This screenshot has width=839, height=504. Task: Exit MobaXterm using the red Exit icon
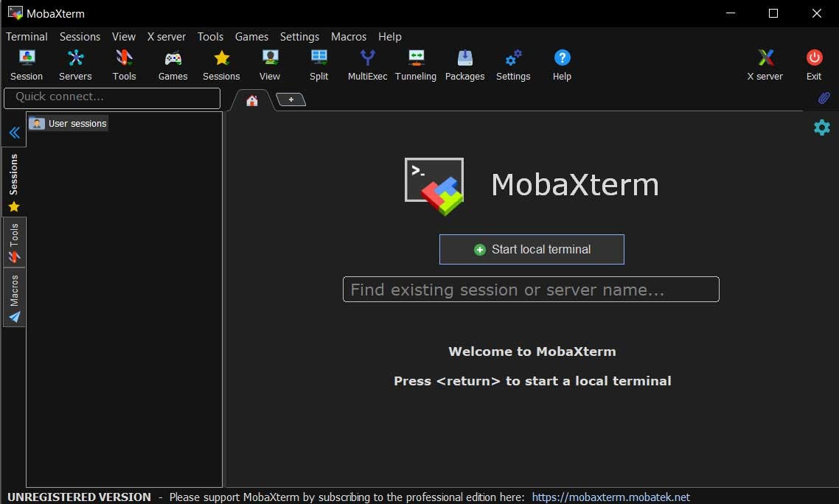813,64
